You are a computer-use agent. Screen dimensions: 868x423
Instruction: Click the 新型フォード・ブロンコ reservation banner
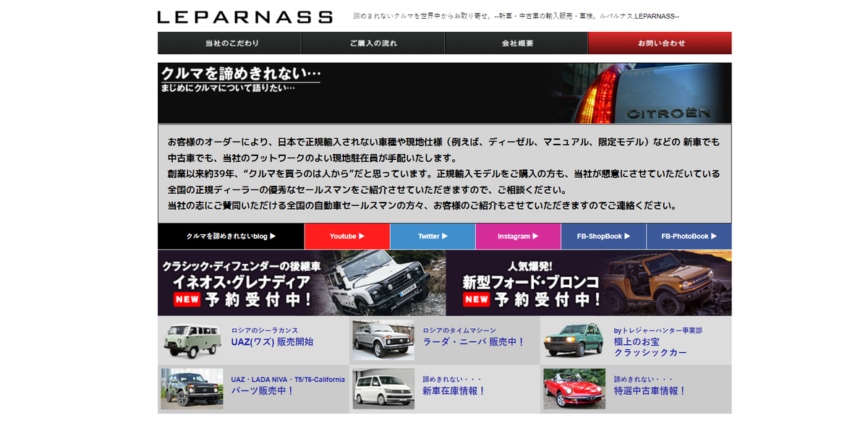[x=589, y=283]
